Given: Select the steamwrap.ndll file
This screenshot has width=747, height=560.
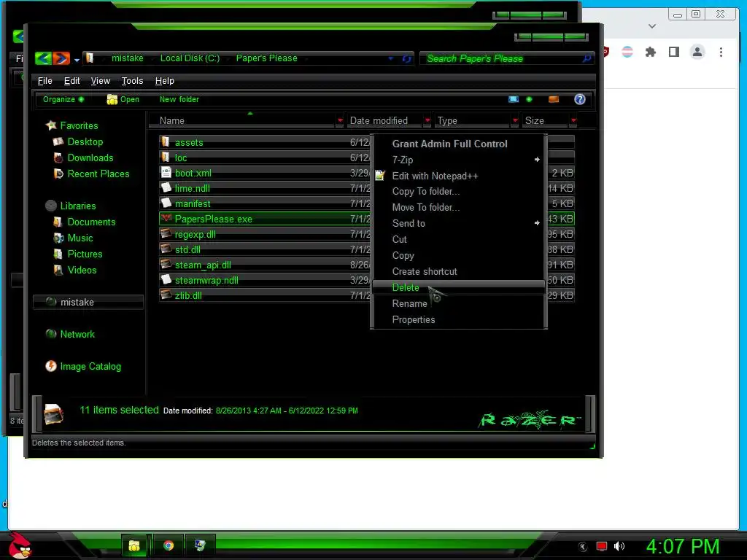Looking at the screenshot, I should (x=206, y=281).
